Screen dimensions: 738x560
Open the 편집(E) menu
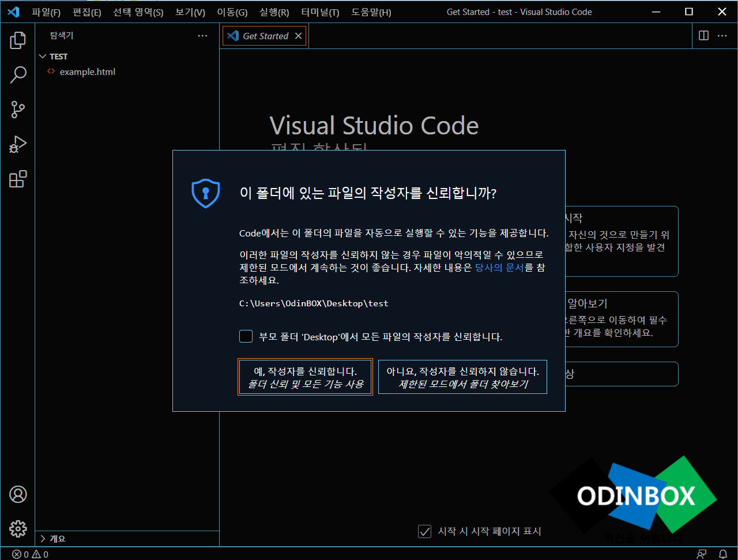tap(87, 12)
